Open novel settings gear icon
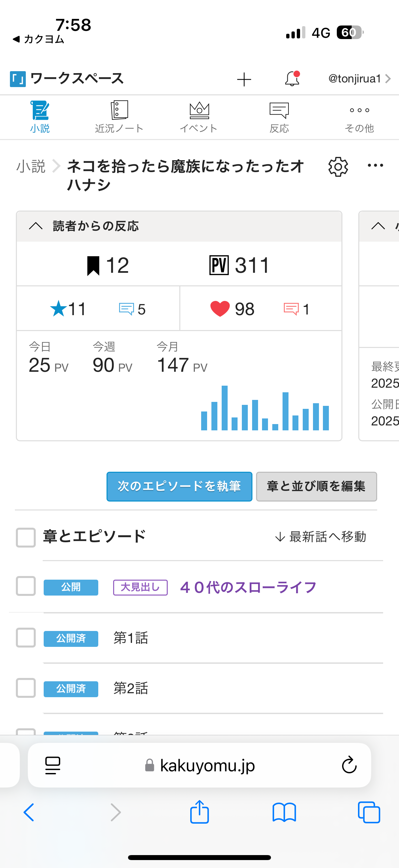Image resolution: width=399 pixels, height=868 pixels. click(x=338, y=167)
